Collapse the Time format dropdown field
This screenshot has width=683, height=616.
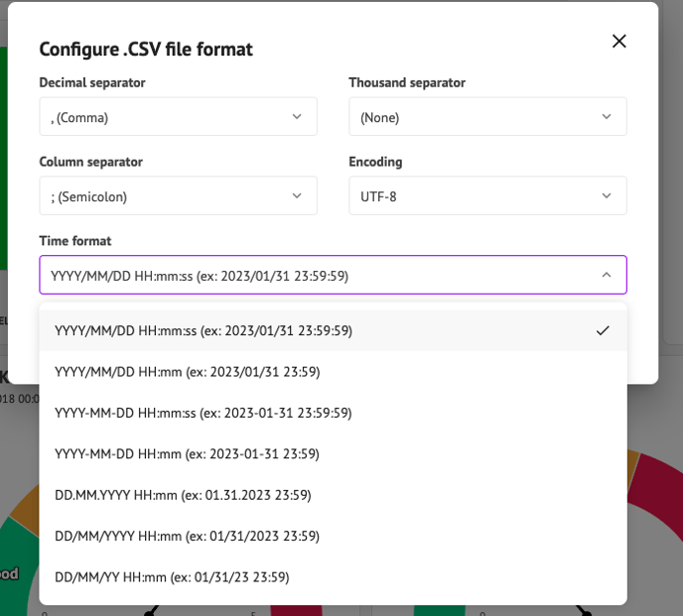334,275
